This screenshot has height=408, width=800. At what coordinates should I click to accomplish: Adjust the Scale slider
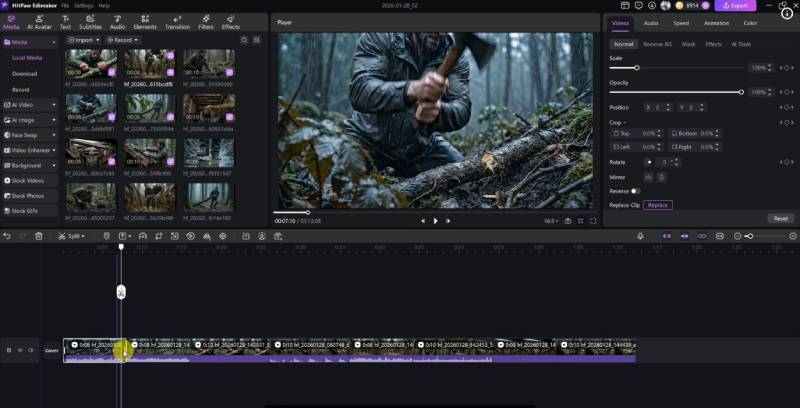coord(676,68)
